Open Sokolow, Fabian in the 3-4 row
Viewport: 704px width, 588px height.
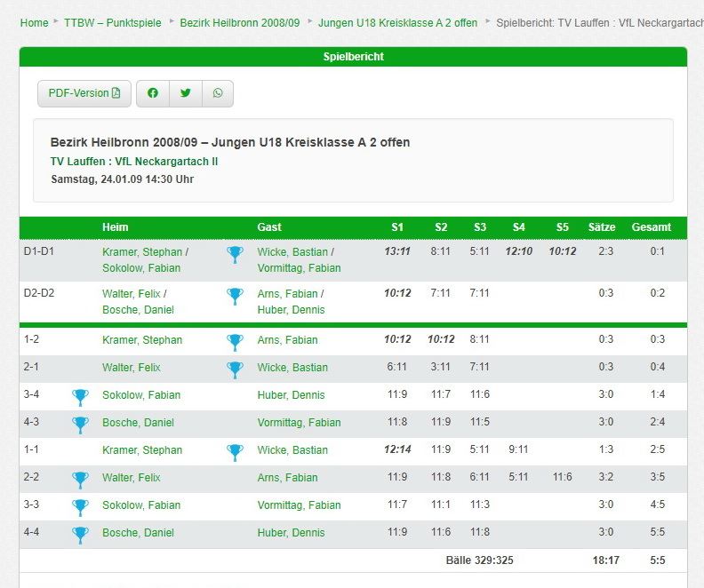(141, 395)
